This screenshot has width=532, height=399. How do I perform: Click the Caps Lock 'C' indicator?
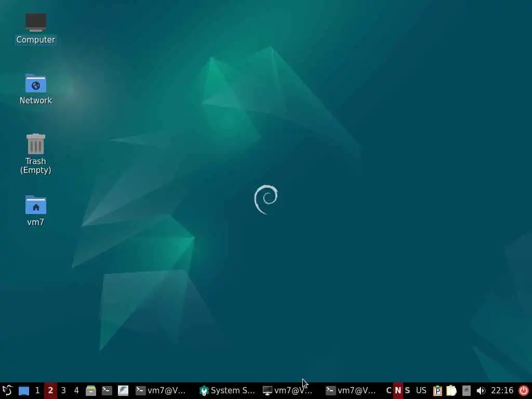(x=389, y=391)
